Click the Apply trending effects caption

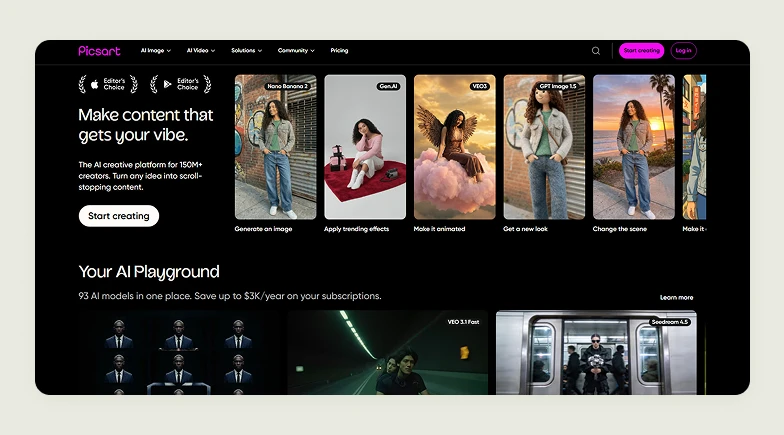coord(356,229)
